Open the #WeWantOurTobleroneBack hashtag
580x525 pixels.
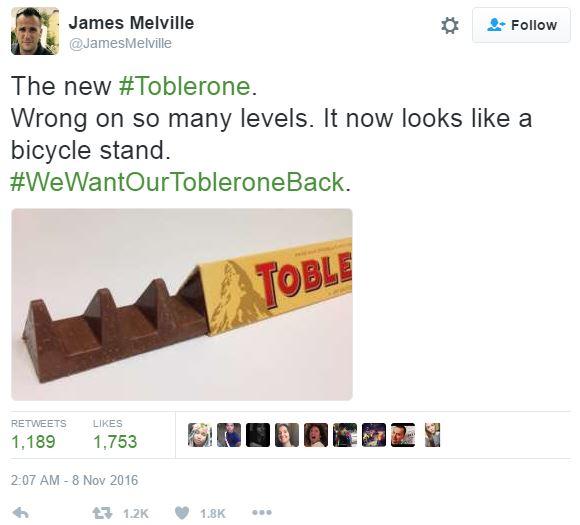pos(178,182)
